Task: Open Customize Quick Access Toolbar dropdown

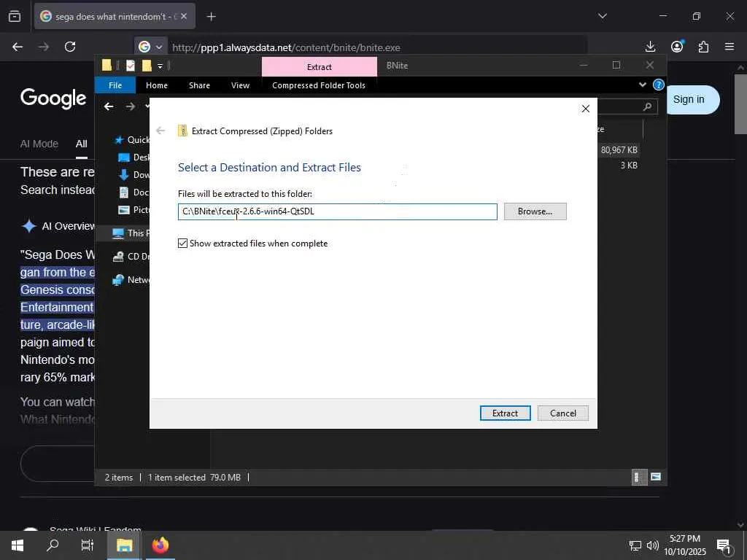Action: pos(160,66)
